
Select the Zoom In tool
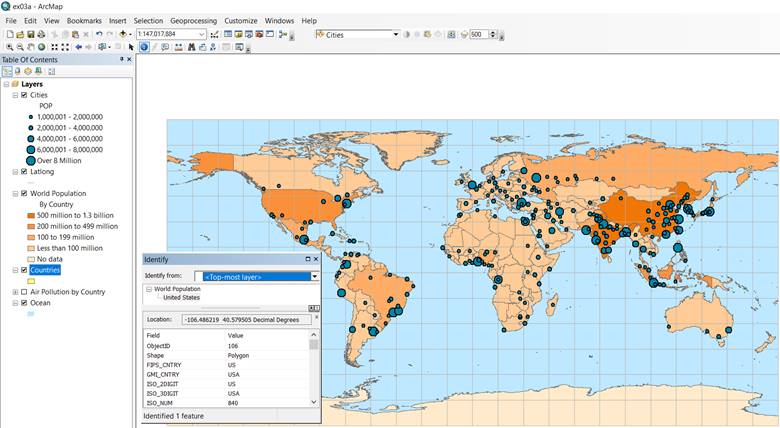(9, 47)
